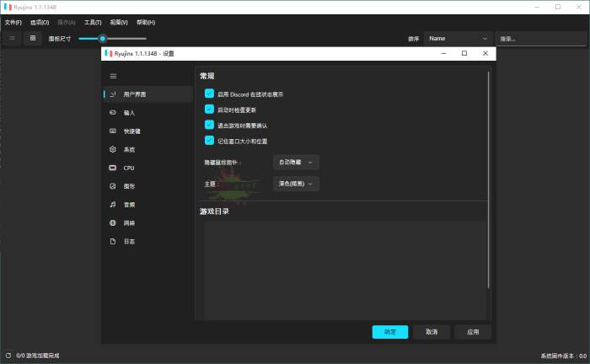Open the 输入 settings page
This screenshot has height=364, width=590.
pyautogui.click(x=147, y=113)
